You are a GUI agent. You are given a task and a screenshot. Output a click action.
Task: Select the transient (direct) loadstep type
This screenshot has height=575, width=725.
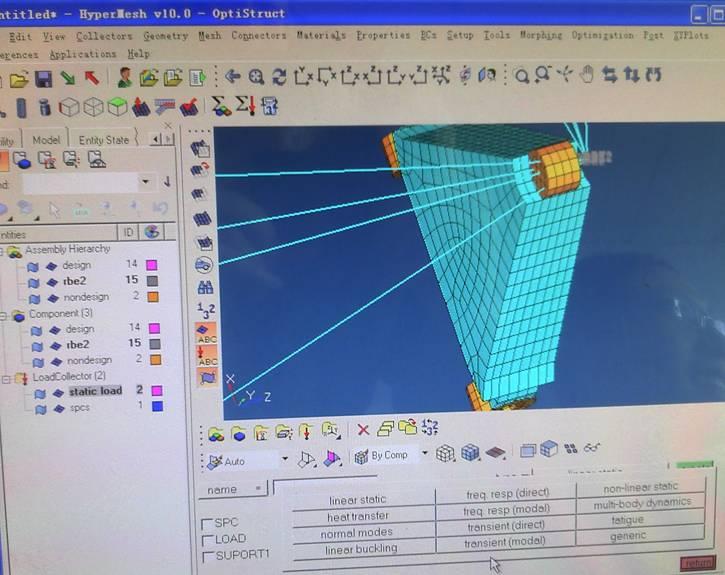pyautogui.click(x=506, y=526)
